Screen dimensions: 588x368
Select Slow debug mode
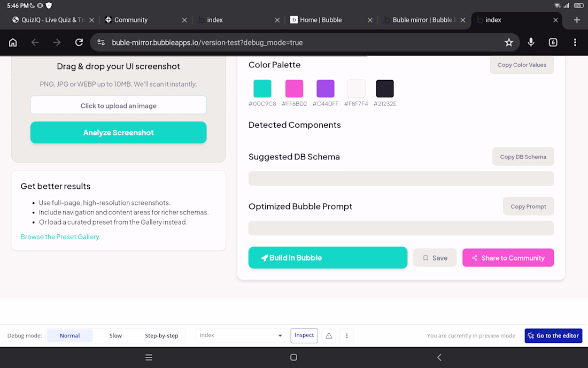pyautogui.click(x=115, y=336)
